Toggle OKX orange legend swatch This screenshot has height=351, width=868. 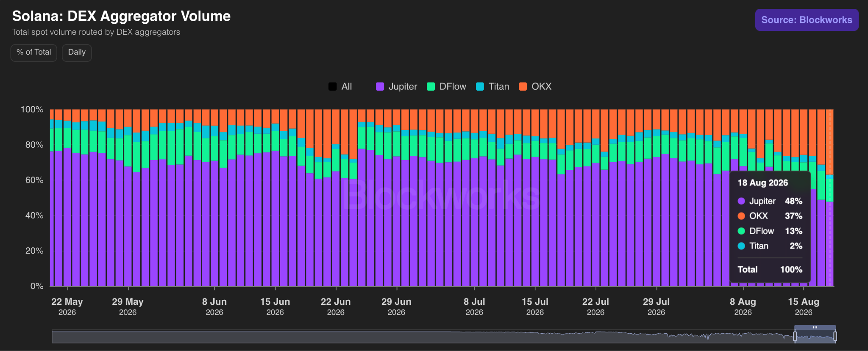click(523, 87)
